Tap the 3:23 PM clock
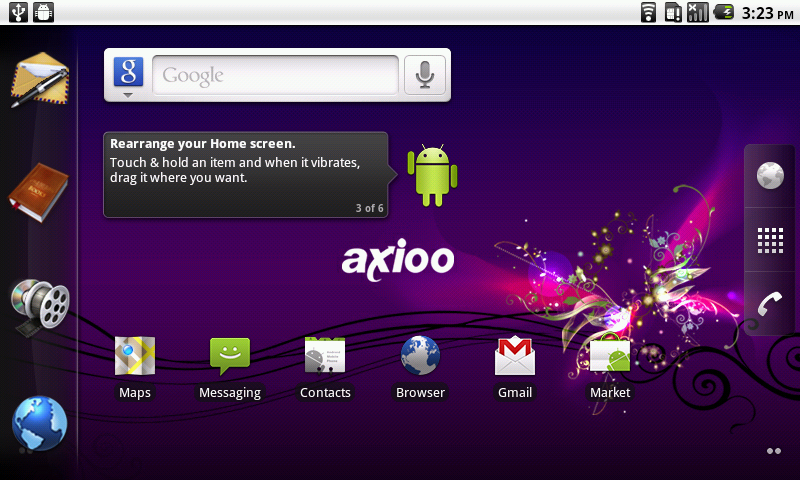This screenshot has width=800, height=480. pyautogui.click(x=768, y=13)
